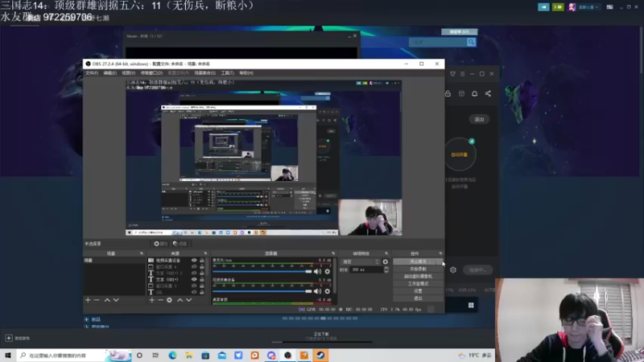Open OBS Help menu
The image size is (644, 362).
click(246, 73)
